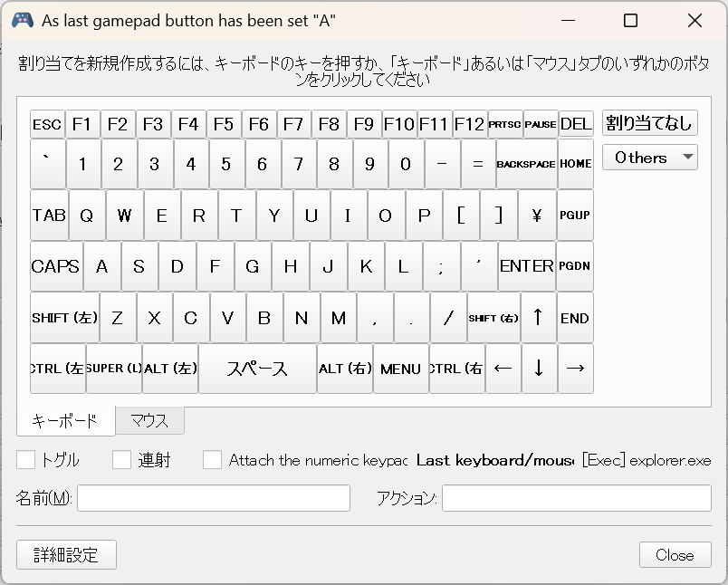Click the 割り当てなし button
Image resolution: width=728 pixels, height=585 pixels.
[x=649, y=123]
